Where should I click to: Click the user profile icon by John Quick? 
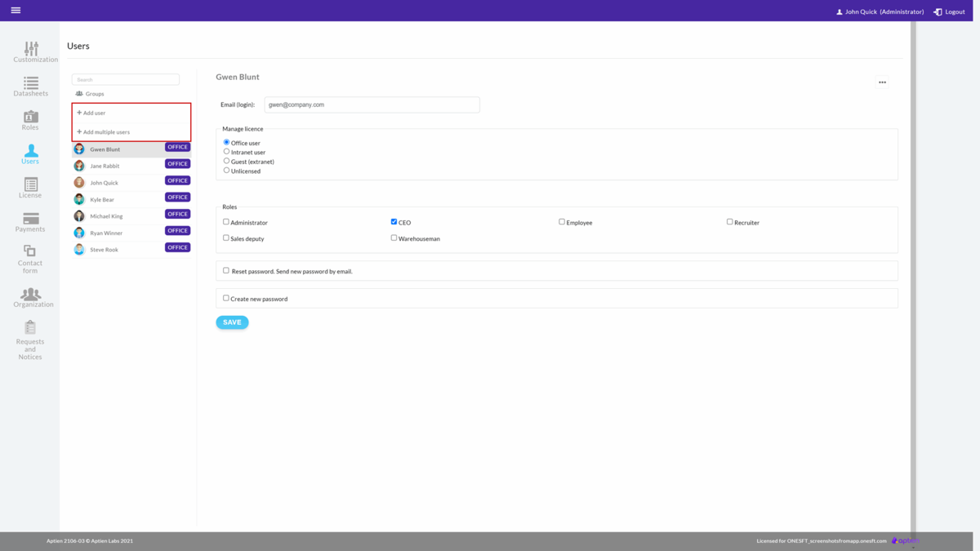pyautogui.click(x=839, y=12)
